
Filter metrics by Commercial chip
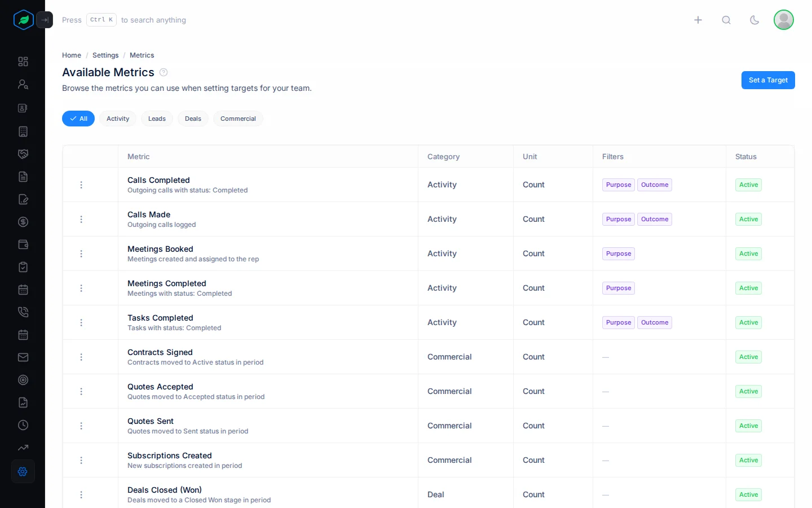point(238,119)
